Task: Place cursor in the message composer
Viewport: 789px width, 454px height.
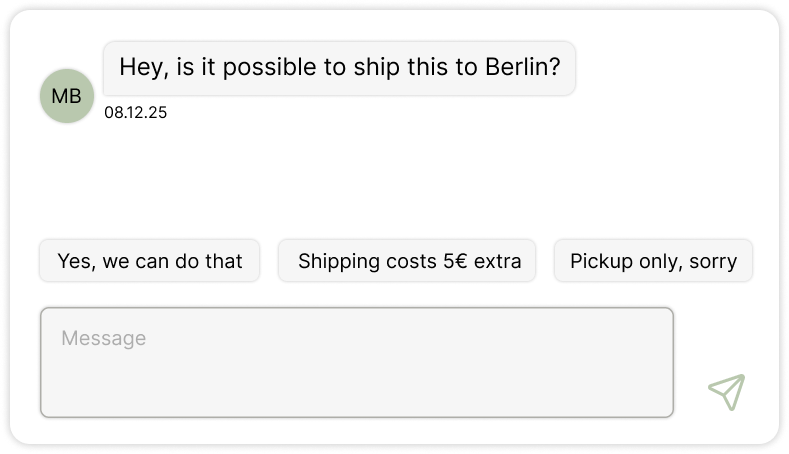Action: [356, 362]
